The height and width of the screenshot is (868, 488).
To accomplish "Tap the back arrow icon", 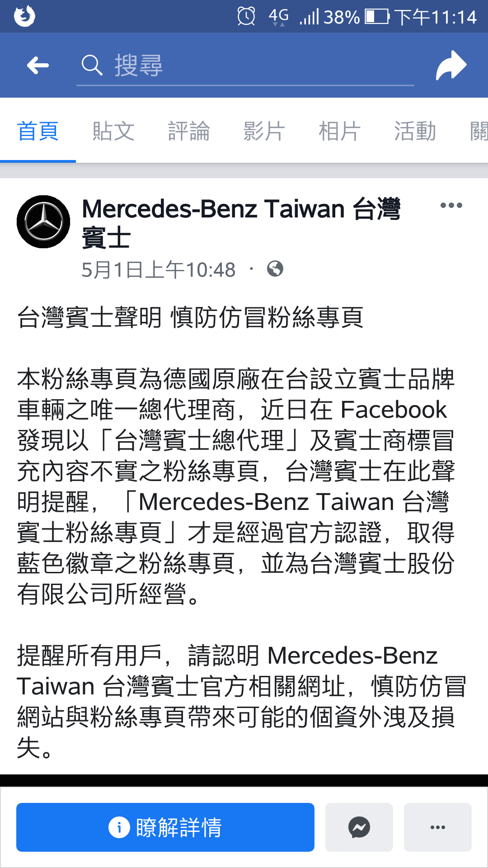I will click(x=38, y=66).
